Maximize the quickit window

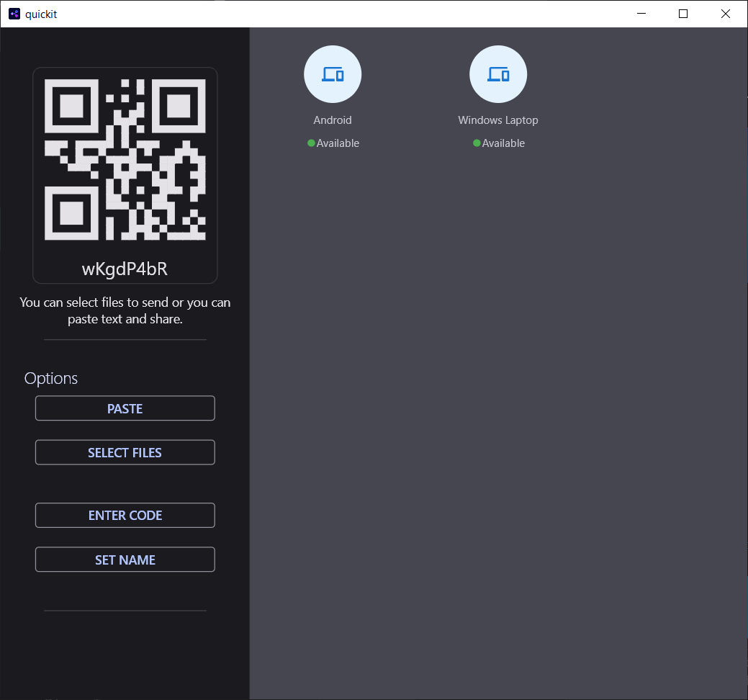[683, 14]
